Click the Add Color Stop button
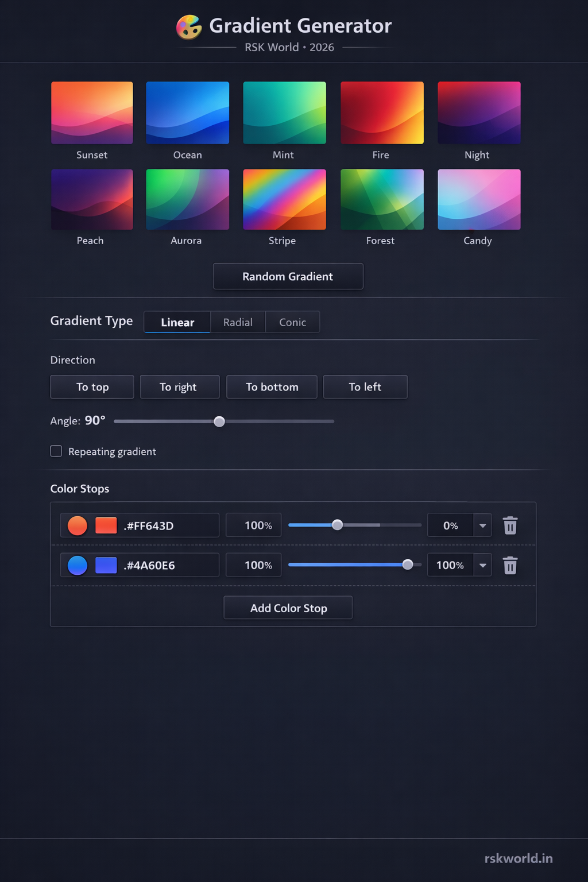 (x=288, y=608)
